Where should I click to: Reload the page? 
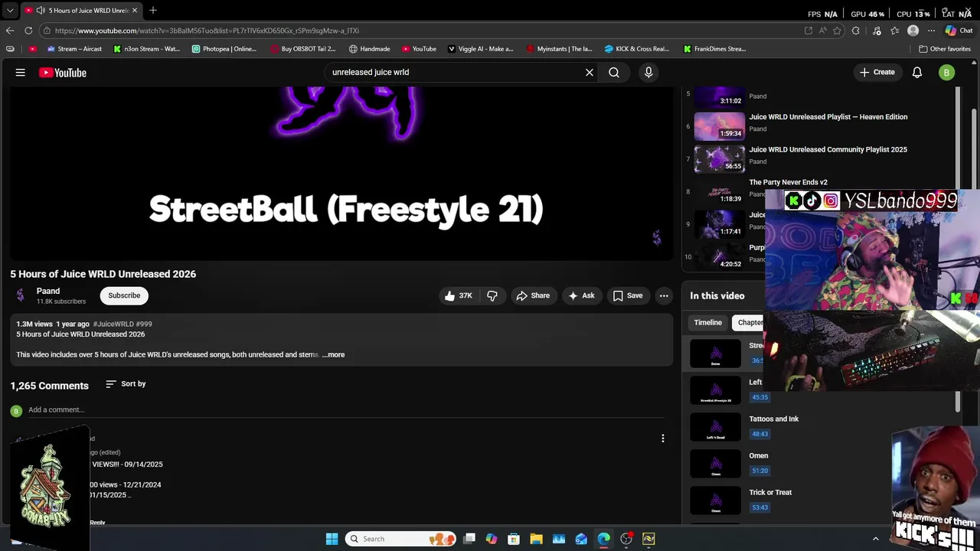click(28, 31)
